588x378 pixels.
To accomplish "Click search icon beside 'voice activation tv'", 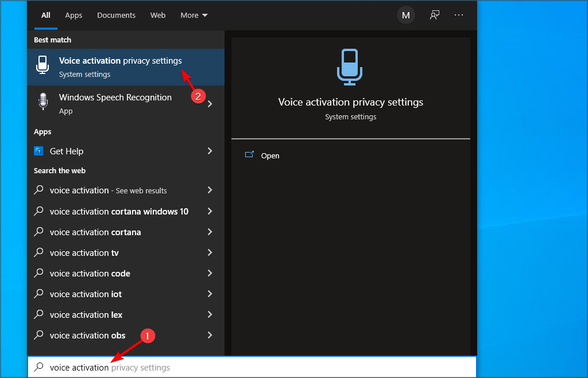I will (x=38, y=252).
